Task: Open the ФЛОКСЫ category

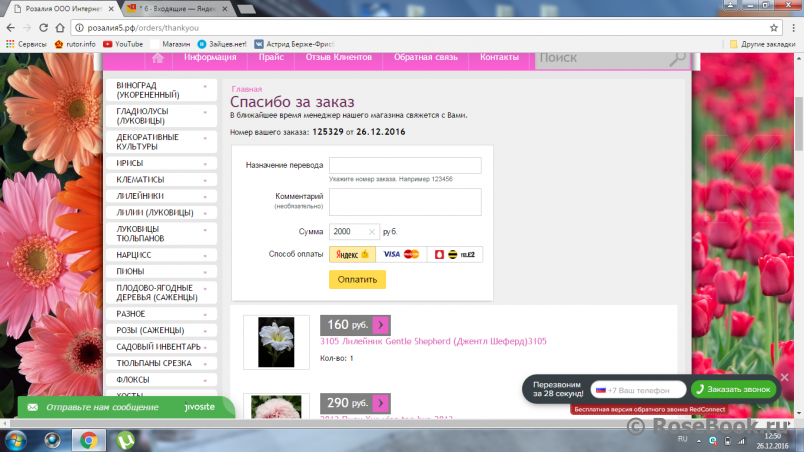Action: click(161, 380)
